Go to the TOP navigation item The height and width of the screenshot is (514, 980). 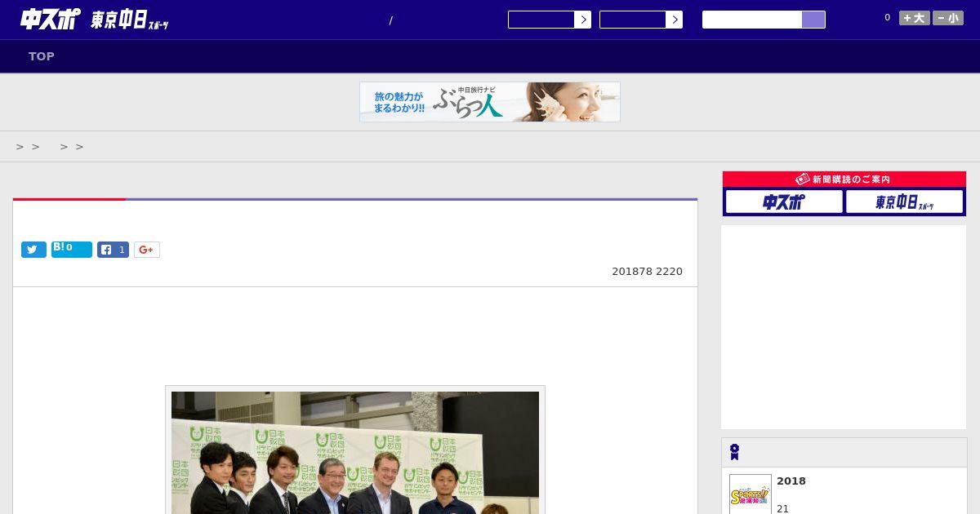[x=42, y=56]
